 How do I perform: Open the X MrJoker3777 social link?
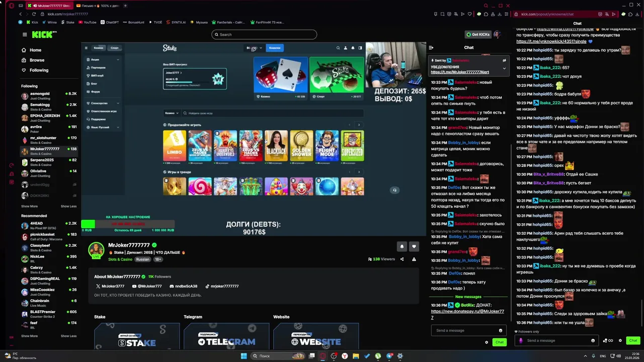click(110, 286)
